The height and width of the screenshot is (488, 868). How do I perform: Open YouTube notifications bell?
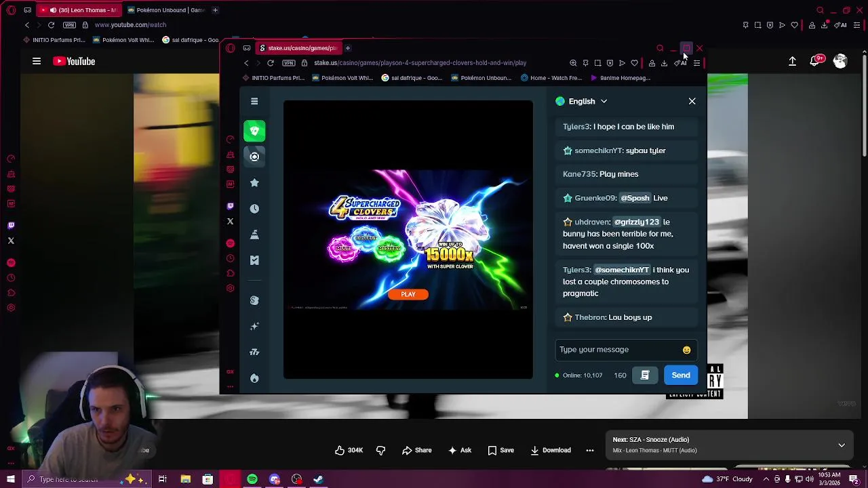(816, 61)
